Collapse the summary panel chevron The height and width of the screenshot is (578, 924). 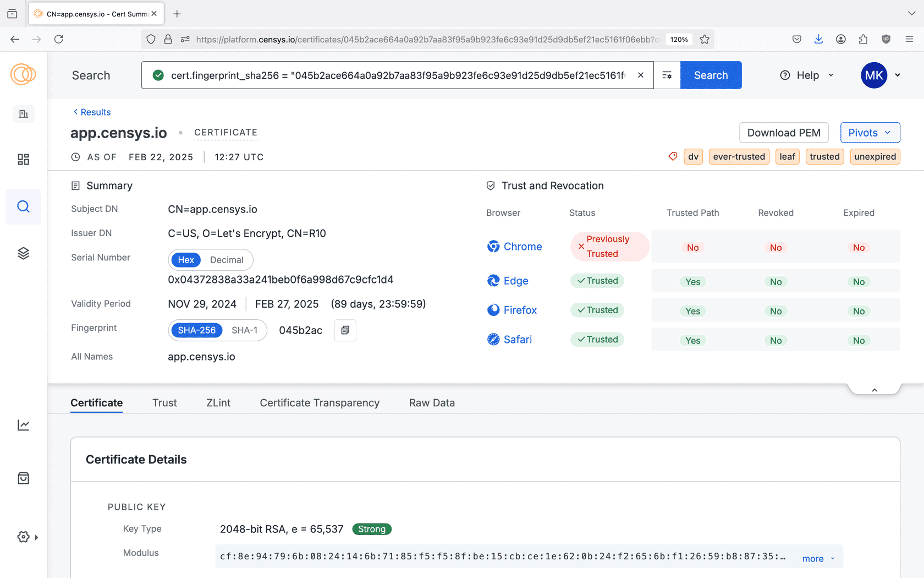[x=875, y=390]
